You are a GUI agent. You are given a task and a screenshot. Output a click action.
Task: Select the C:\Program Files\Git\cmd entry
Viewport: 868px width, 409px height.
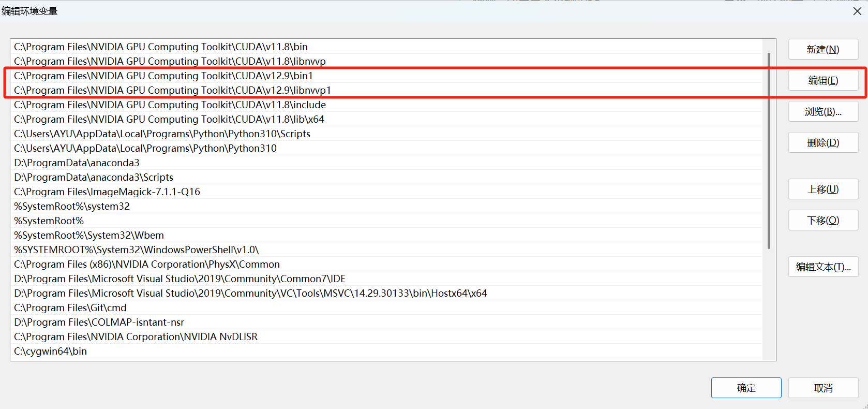click(386, 308)
